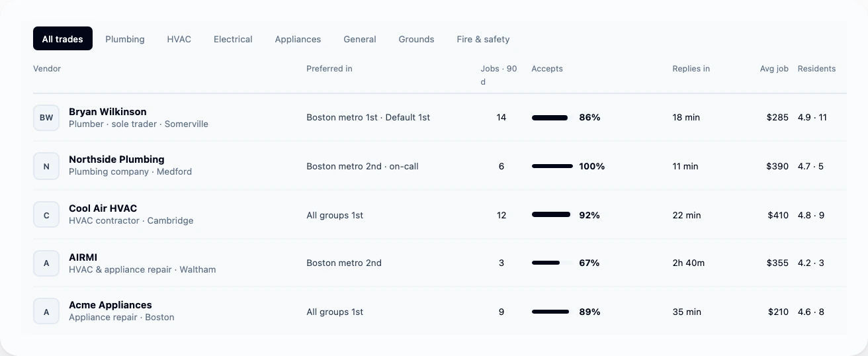Click the 89% accept rate bar
This screenshot has width=868, height=356.
pos(552,312)
